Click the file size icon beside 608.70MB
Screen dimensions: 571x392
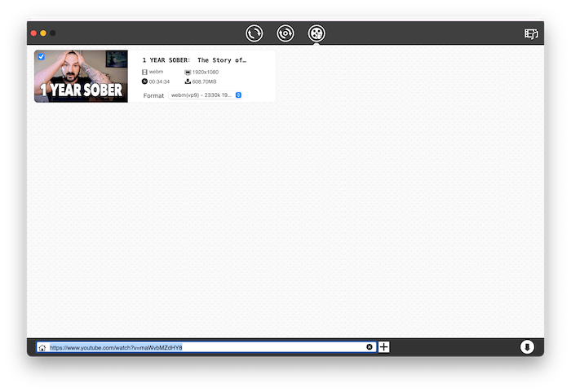[188, 81]
